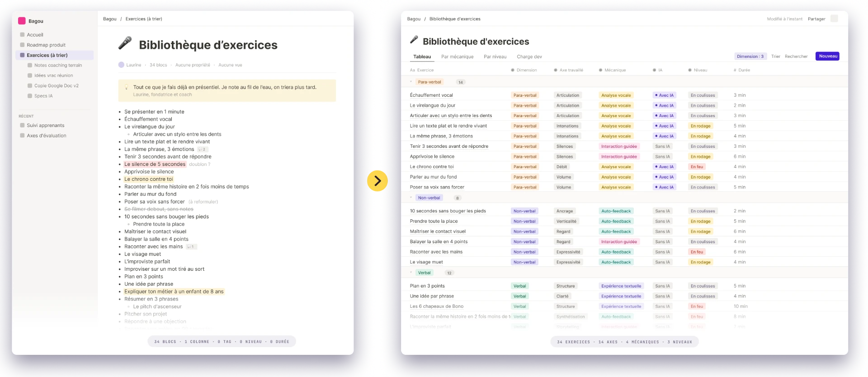Open the Dimension : 3 filter chip
The width and height of the screenshot is (868, 377).
[x=750, y=57]
